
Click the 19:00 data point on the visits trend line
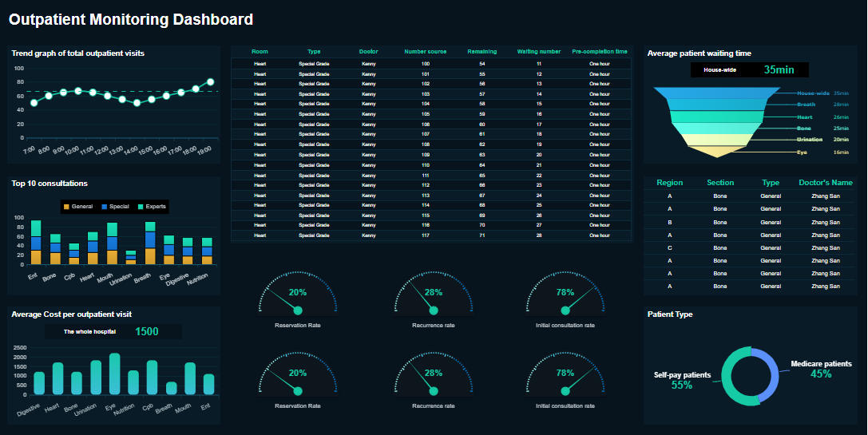click(x=210, y=82)
